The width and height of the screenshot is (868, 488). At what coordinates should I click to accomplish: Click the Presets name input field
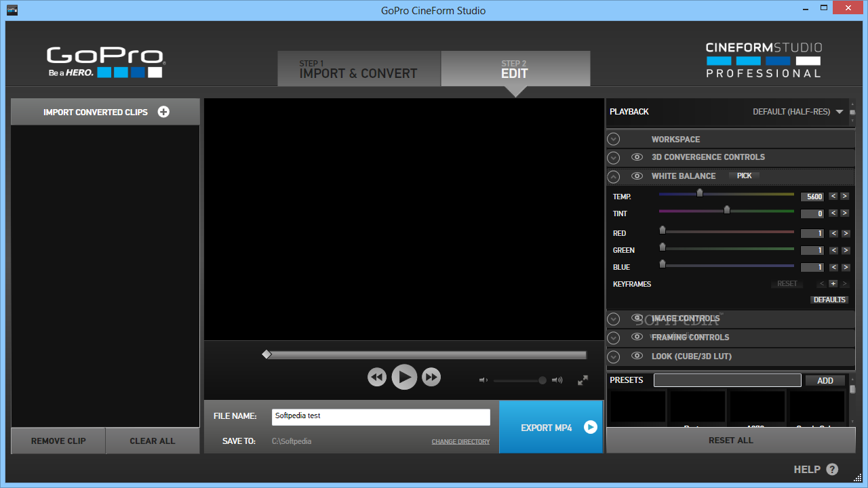[728, 380]
